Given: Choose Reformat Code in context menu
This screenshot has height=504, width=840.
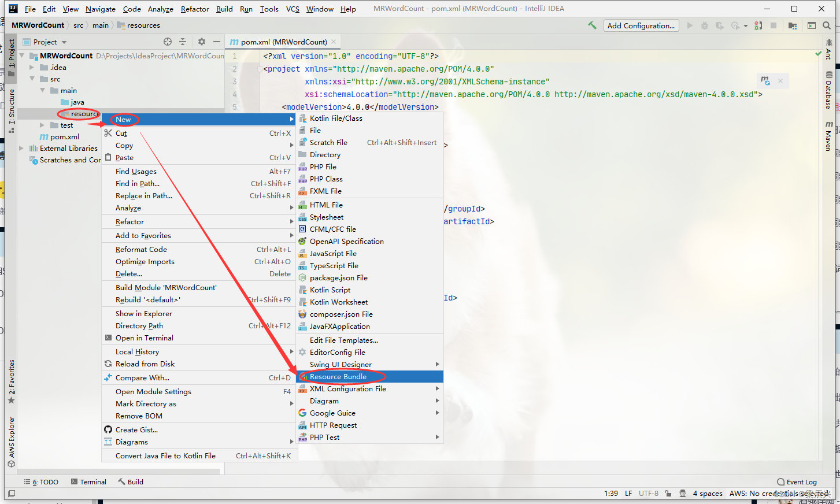Looking at the screenshot, I should (198, 249).
